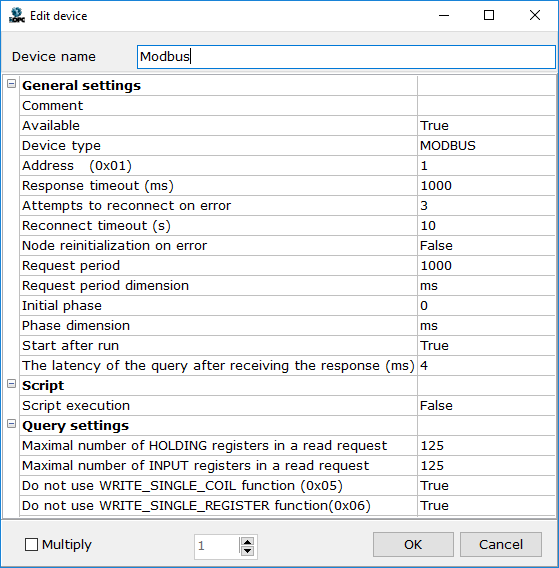Decrement the Multiply count spinner down arrow
This screenshot has height=568, width=559.
pyautogui.click(x=247, y=551)
